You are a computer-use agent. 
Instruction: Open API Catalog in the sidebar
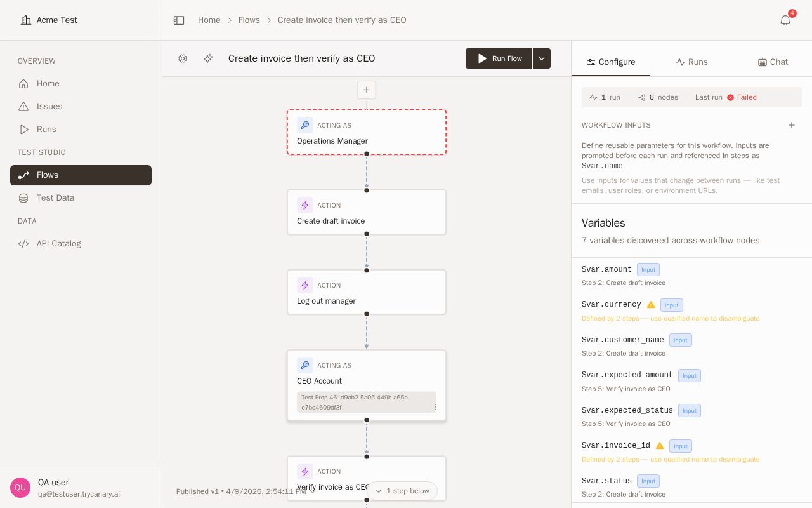[81, 244]
